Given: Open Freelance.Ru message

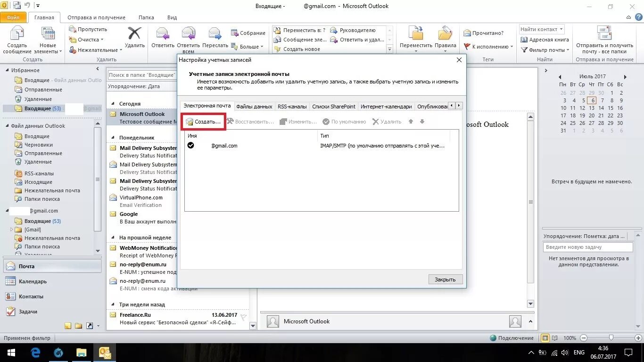Looking at the screenshot, I should point(177,319).
